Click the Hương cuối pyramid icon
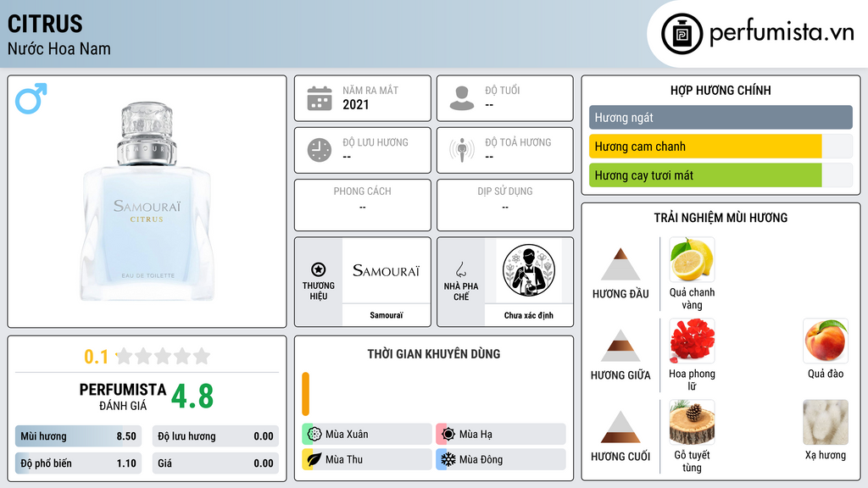 click(620, 427)
